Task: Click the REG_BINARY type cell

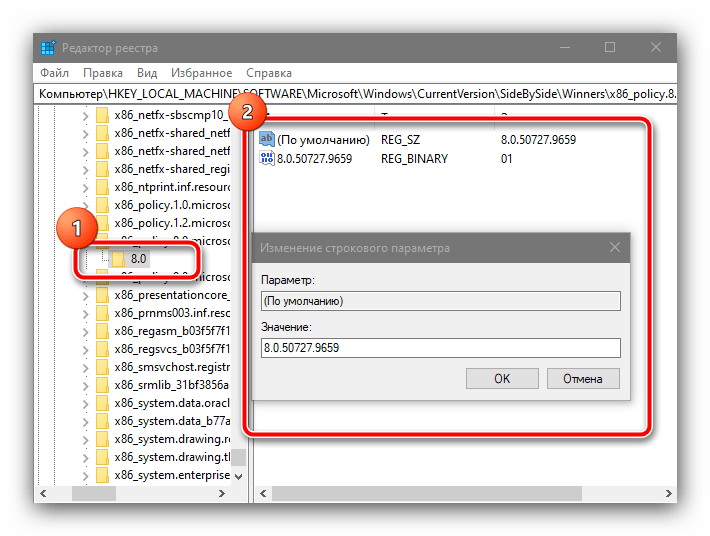Action: (x=414, y=159)
